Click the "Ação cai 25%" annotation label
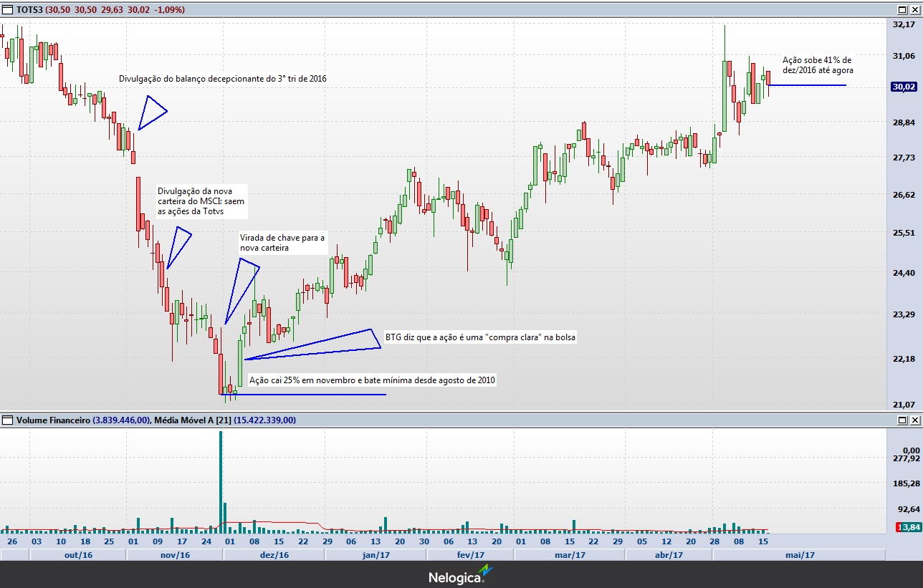The width and height of the screenshot is (923, 588). pyautogui.click(x=371, y=380)
